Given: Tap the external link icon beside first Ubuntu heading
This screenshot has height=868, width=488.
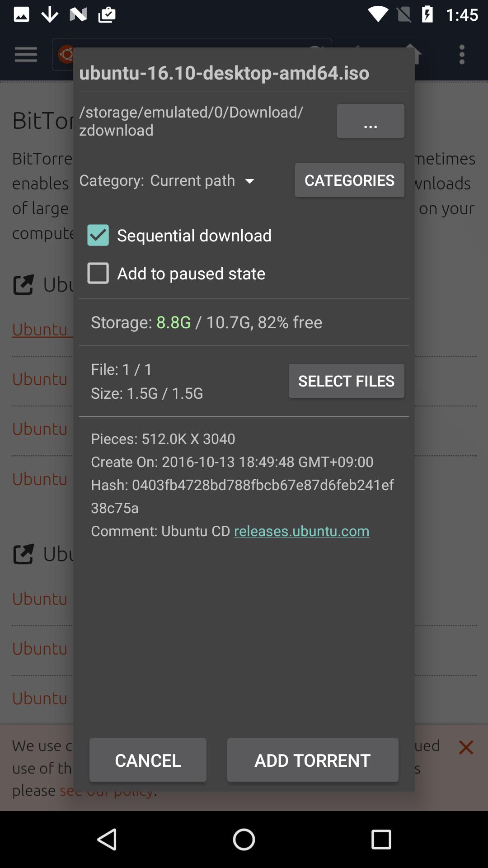Looking at the screenshot, I should click(x=24, y=285).
